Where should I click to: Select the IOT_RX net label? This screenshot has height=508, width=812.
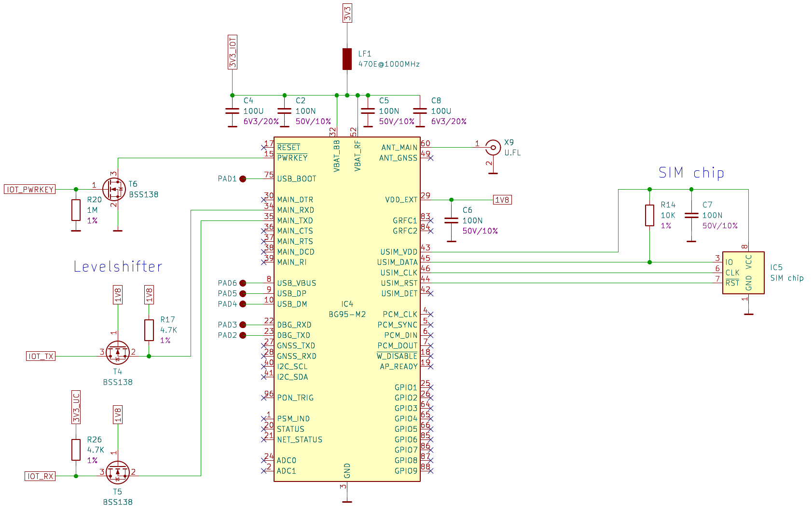tap(41, 476)
